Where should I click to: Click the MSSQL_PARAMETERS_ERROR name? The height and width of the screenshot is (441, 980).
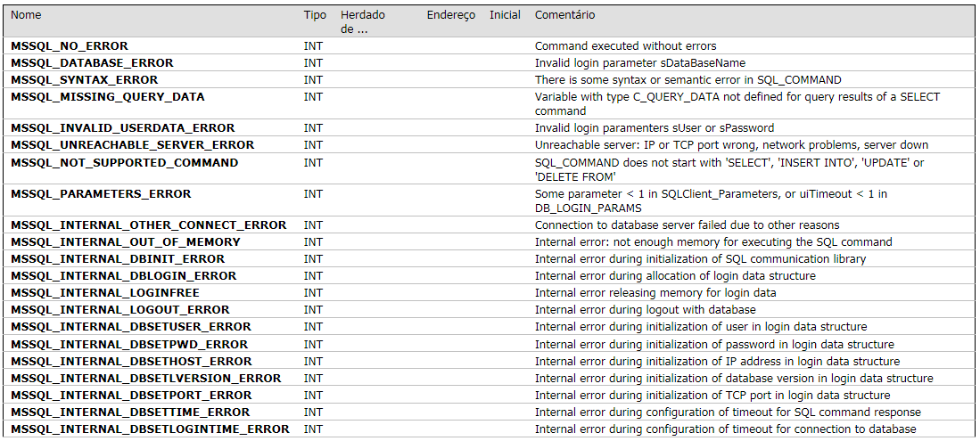pos(101,193)
